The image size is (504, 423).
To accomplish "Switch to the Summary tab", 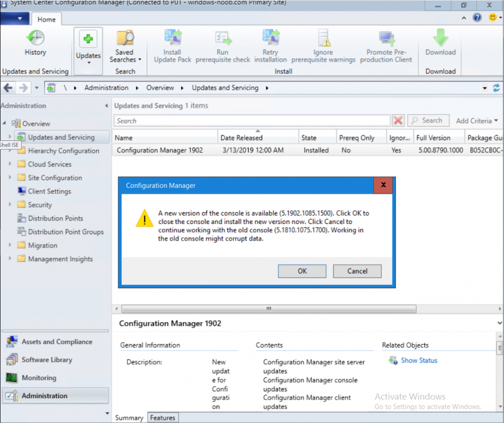I will click(x=129, y=418).
